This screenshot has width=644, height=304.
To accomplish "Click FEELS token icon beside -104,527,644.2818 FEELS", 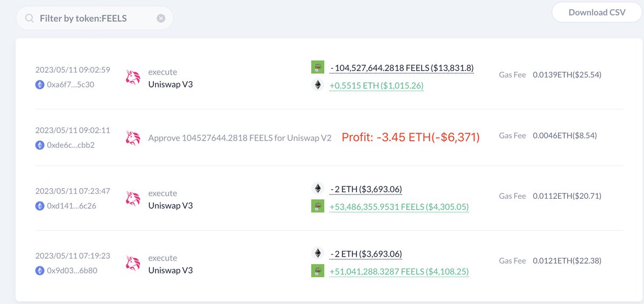I will click(318, 67).
